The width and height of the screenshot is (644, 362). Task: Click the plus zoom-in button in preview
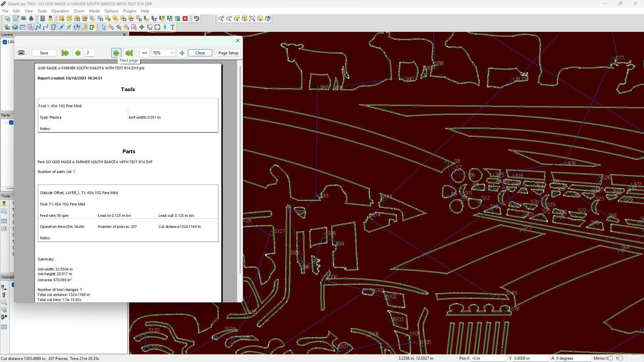[x=182, y=53]
